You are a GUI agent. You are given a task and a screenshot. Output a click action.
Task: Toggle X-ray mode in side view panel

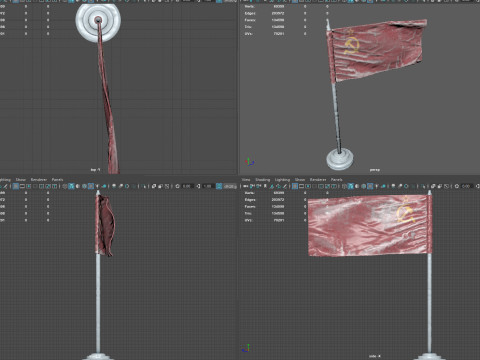coord(433,186)
